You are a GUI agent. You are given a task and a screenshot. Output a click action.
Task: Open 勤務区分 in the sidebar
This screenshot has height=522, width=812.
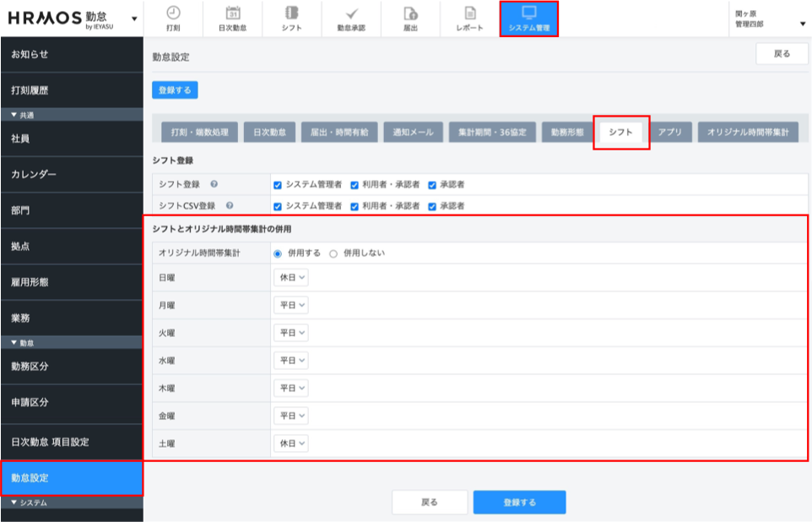click(x=72, y=367)
